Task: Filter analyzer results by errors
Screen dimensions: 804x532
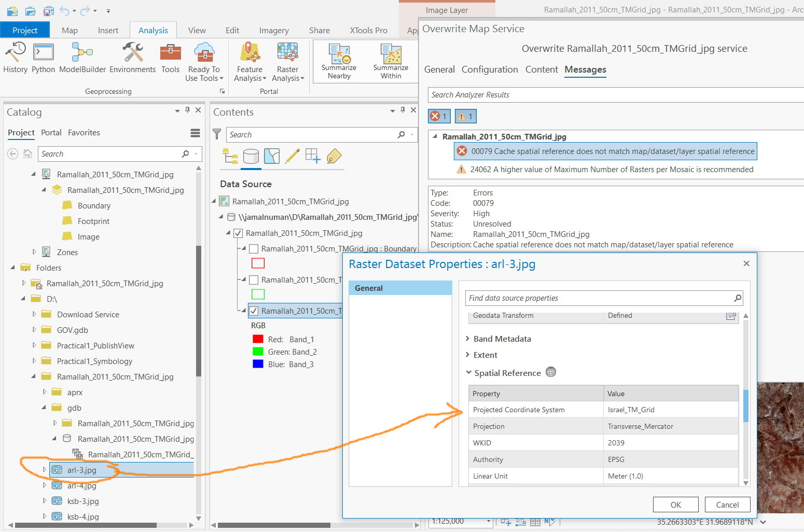Action: click(439, 116)
